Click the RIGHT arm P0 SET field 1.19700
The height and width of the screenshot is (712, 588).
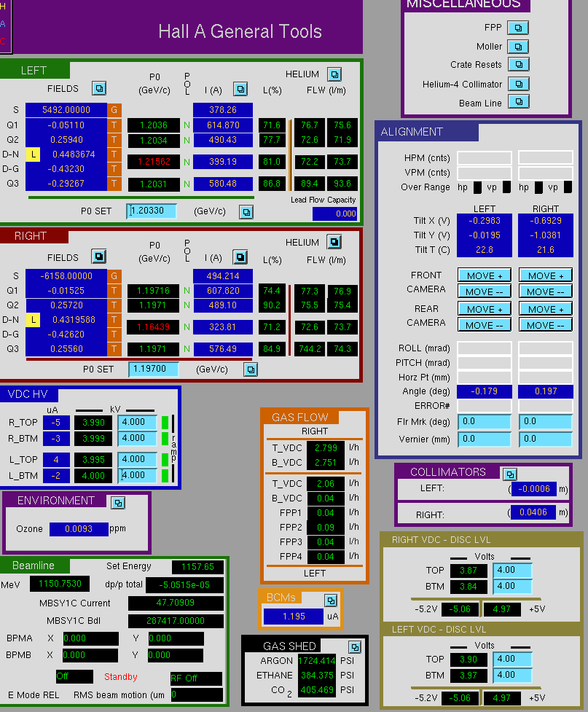point(154,369)
